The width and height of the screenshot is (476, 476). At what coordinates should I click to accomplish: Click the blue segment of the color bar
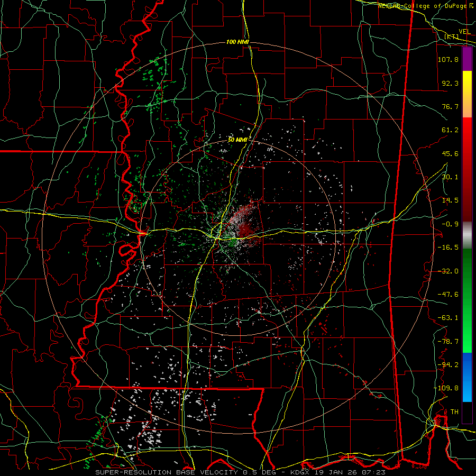[467, 377]
